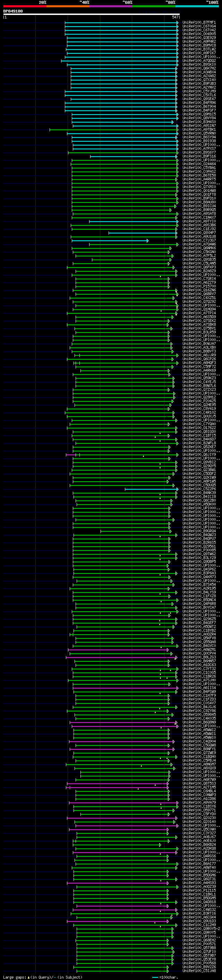Open the UniRef100_C6TOG4 hit

[x=199, y=26]
